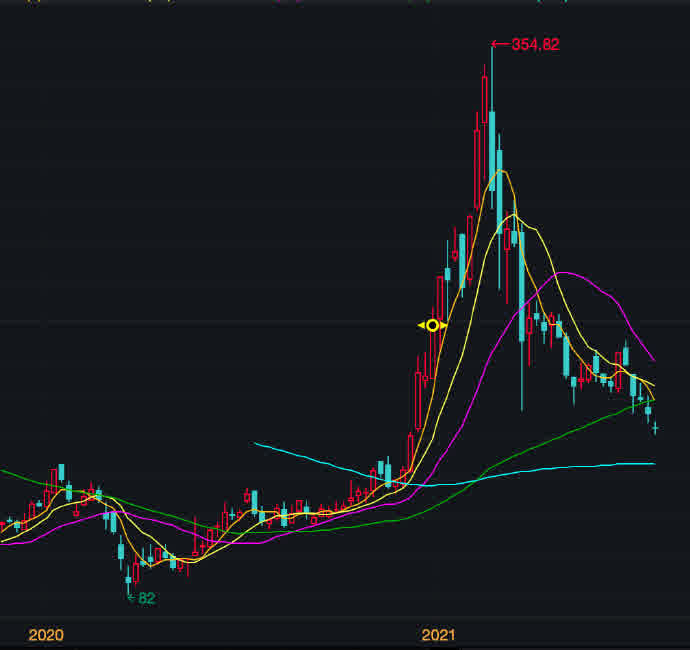Click the 2021 year label on time axis
Viewport: 690px width, 650px height.
[x=439, y=635]
